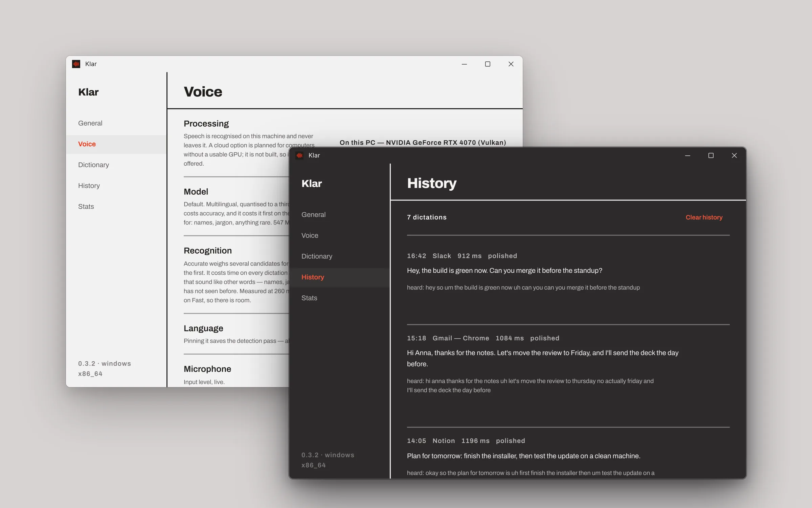Click the Klar logo in light window sidebar
The width and height of the screenshot is (812, 508).
coord(88,92)
